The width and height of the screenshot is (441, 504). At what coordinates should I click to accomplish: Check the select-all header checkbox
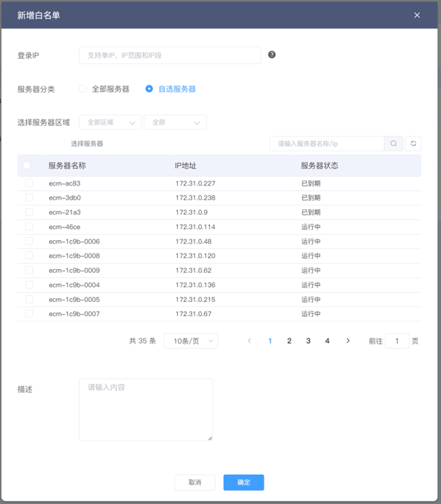click(27, 166)
